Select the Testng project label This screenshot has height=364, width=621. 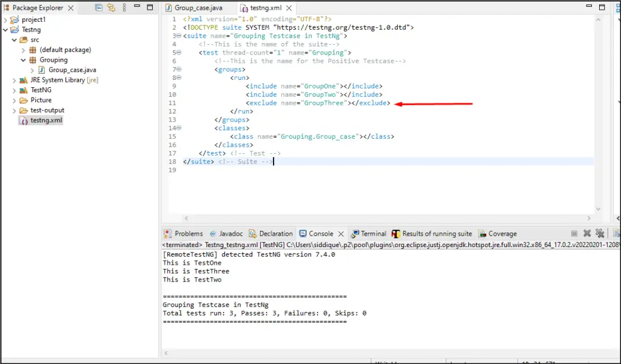point(32,30)
